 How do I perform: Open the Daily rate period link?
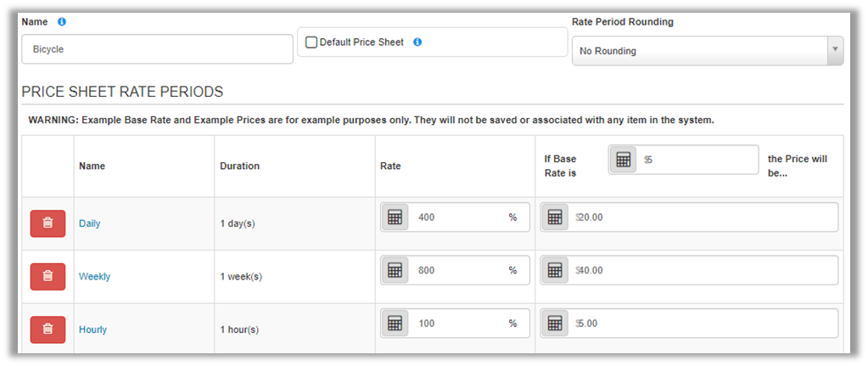point(89,223)
